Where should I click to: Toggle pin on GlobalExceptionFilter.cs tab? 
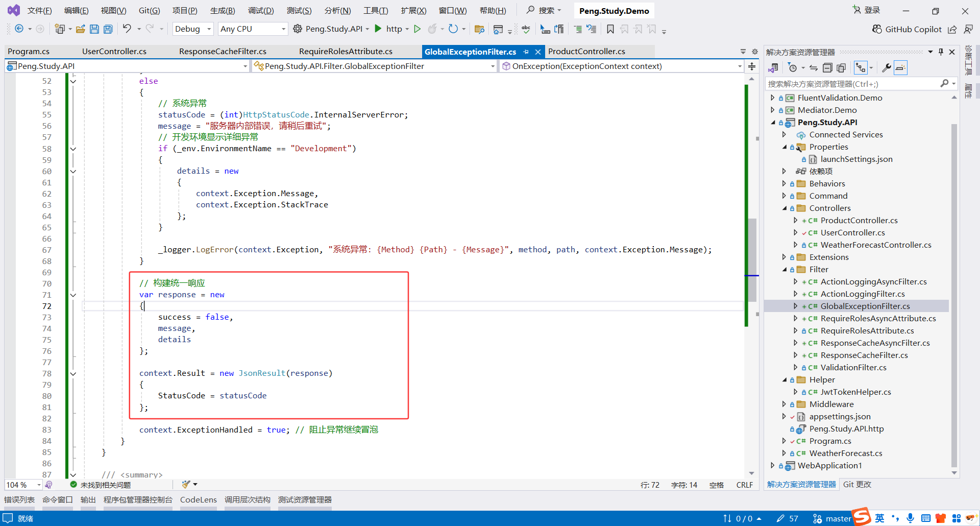click(x=526, y=52)
